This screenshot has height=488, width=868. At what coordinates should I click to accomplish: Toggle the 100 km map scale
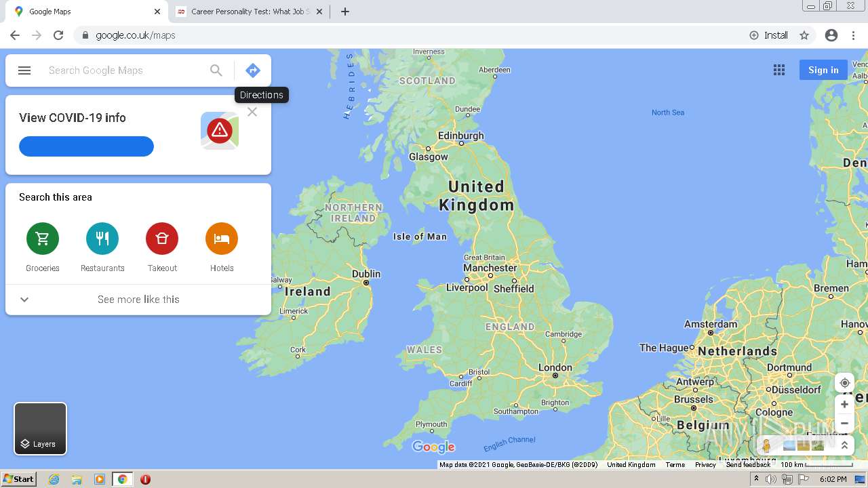816,465
